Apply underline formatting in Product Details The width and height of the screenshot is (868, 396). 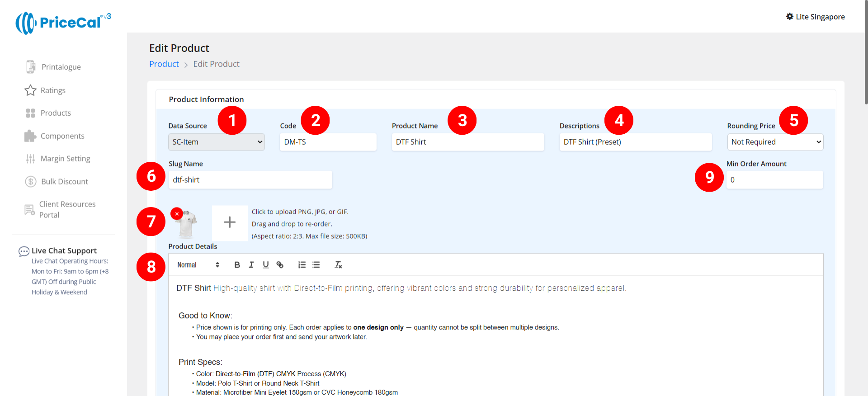(266, 265)
